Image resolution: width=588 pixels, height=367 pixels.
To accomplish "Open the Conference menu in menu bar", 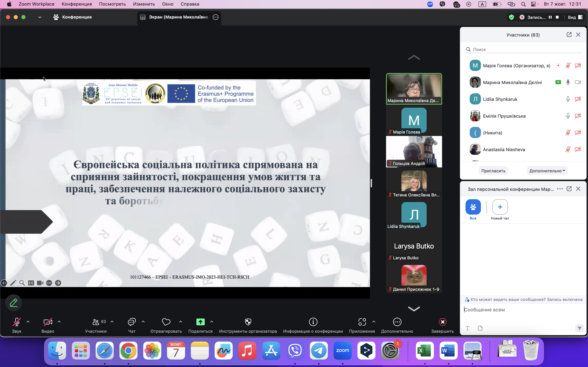I will coord(76,4).
